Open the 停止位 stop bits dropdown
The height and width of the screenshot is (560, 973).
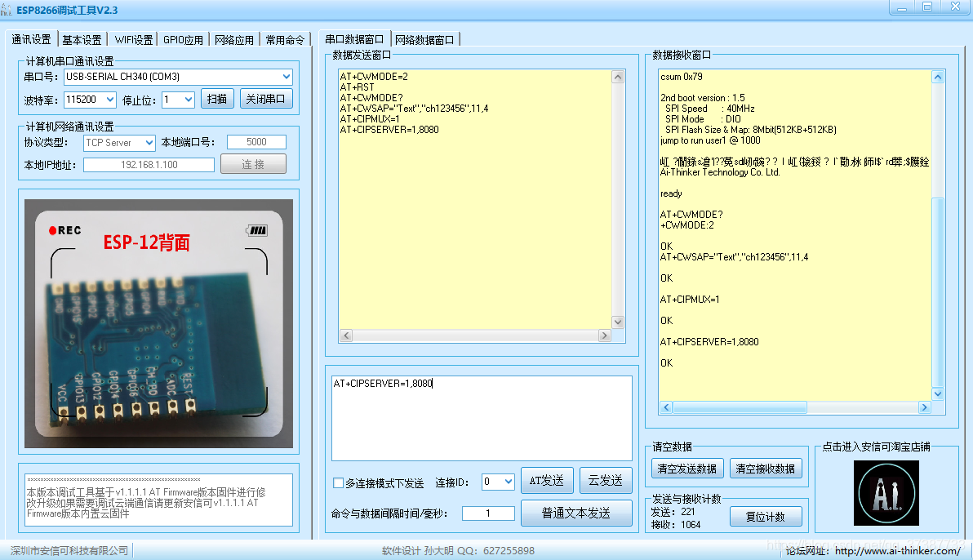pyautogui.click(x=189, y=100)
